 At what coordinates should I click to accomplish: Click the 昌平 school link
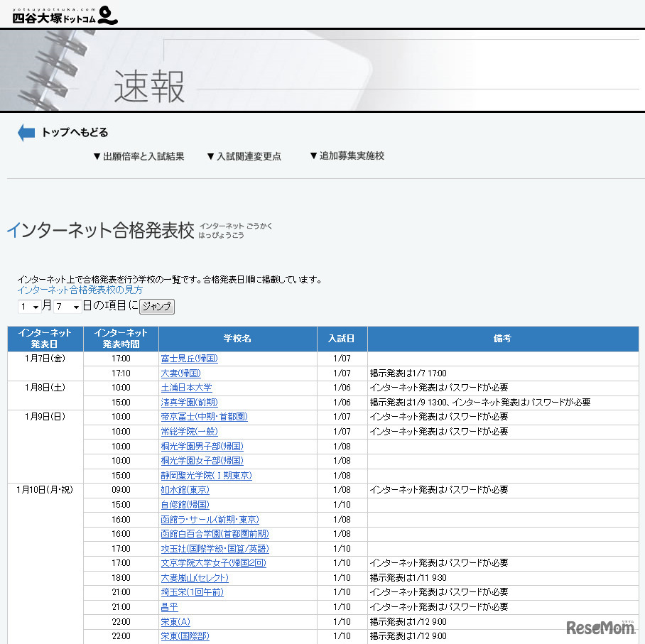pos(168,607)
